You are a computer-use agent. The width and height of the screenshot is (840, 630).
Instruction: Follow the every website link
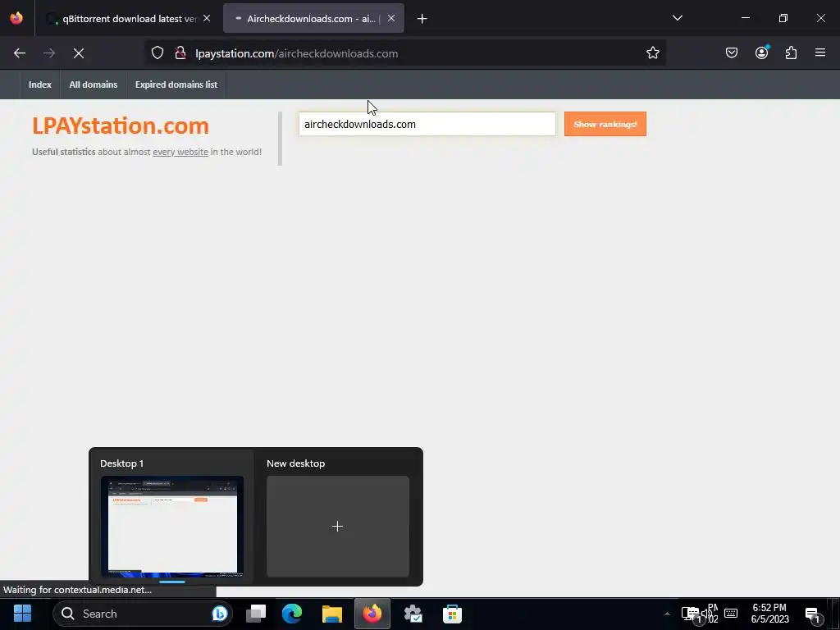coord(180,152)
